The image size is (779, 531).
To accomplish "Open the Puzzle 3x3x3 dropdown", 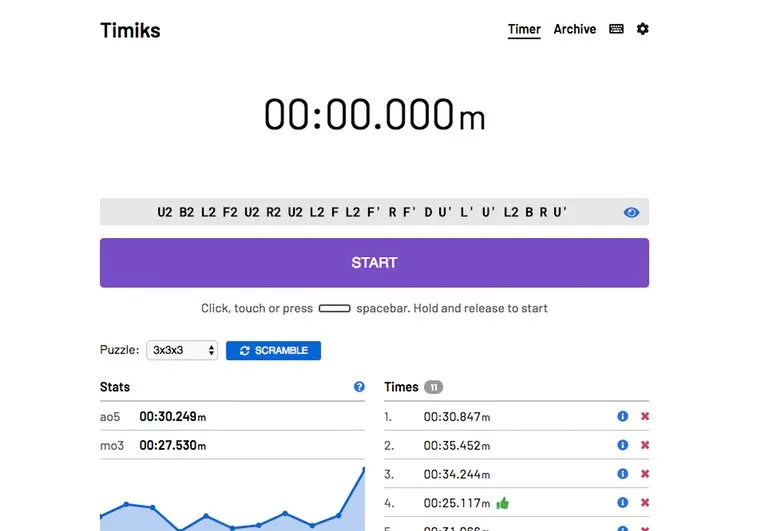I will click(182, 350).
